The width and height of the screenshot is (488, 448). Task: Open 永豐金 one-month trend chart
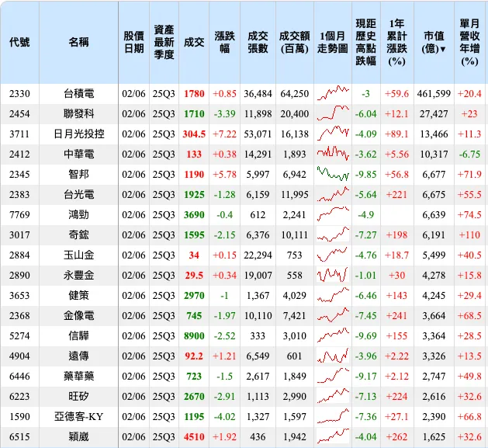(333, 275)
